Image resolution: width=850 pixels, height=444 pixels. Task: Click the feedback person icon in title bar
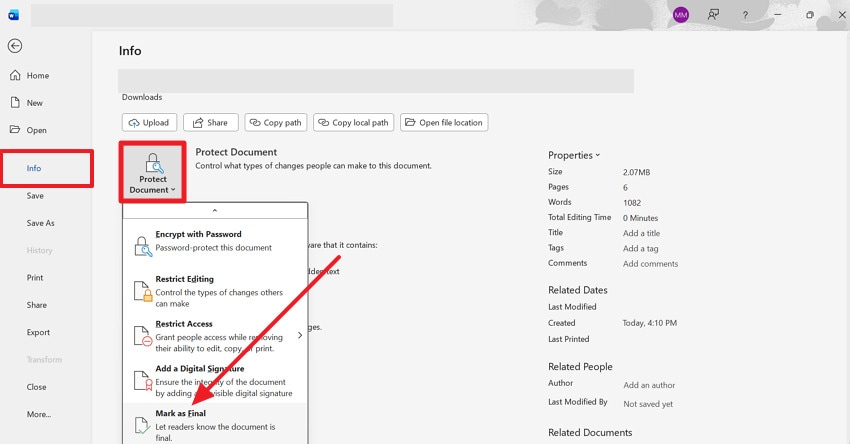tap(713, 15)
